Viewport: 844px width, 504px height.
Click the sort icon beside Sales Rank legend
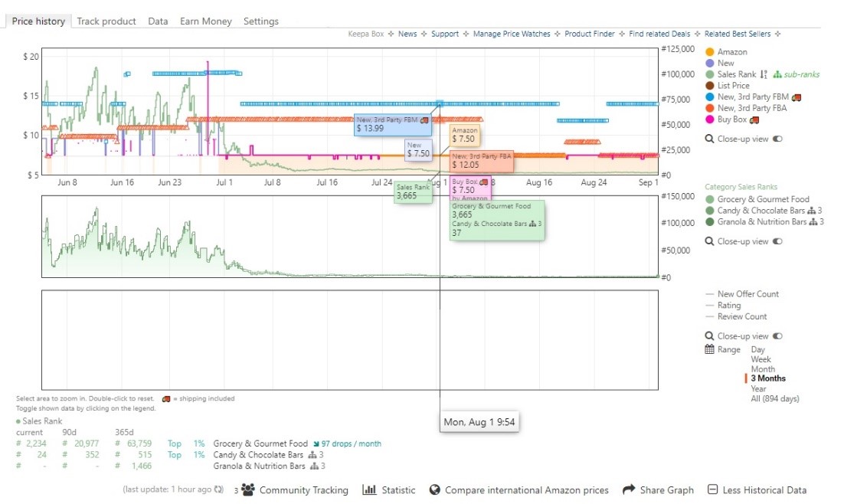pyautogui.click(x=764, y=74)
